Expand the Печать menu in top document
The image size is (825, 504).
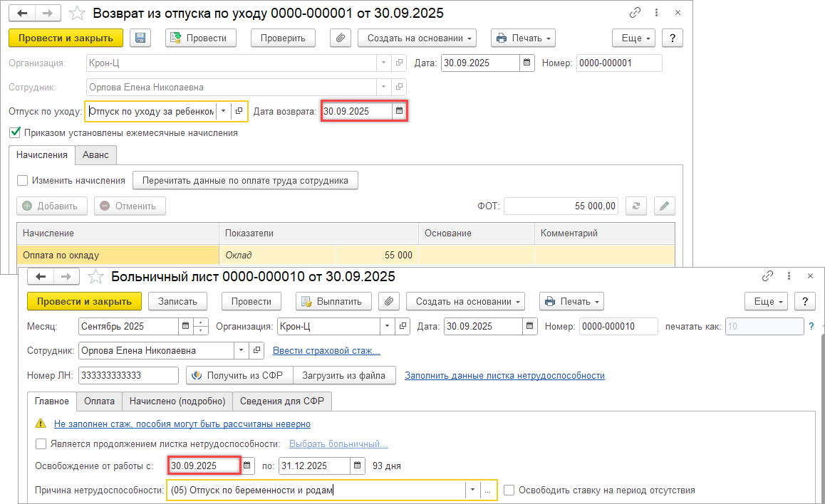tap(523, 38)
